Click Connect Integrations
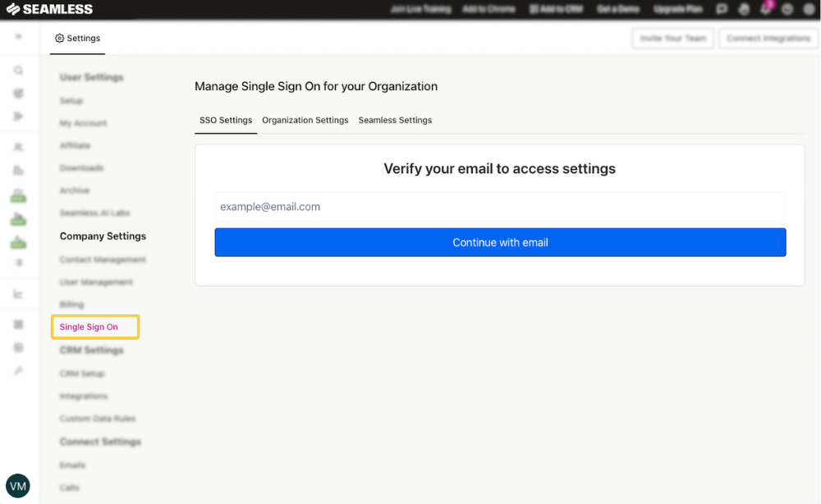This screenshot has width=821, height=504. 768,38
